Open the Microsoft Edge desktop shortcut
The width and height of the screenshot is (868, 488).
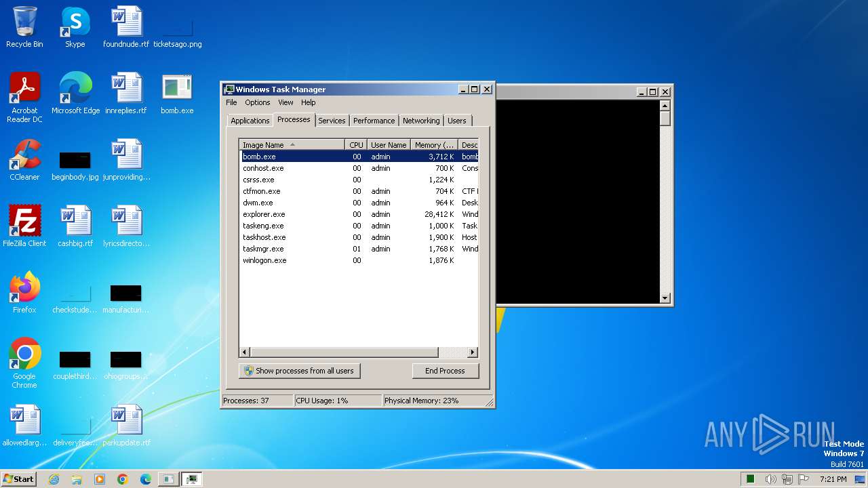(75, 94)
